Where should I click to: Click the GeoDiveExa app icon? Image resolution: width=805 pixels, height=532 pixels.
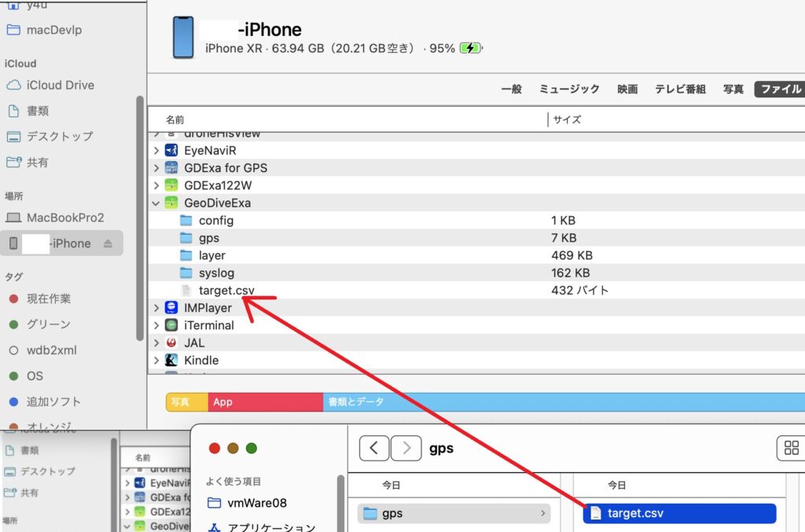(171, 203)
